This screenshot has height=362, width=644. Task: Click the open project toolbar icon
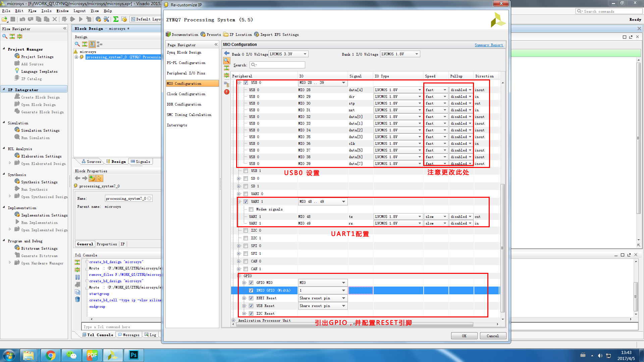pyautogui.click(x=5, y=19)
